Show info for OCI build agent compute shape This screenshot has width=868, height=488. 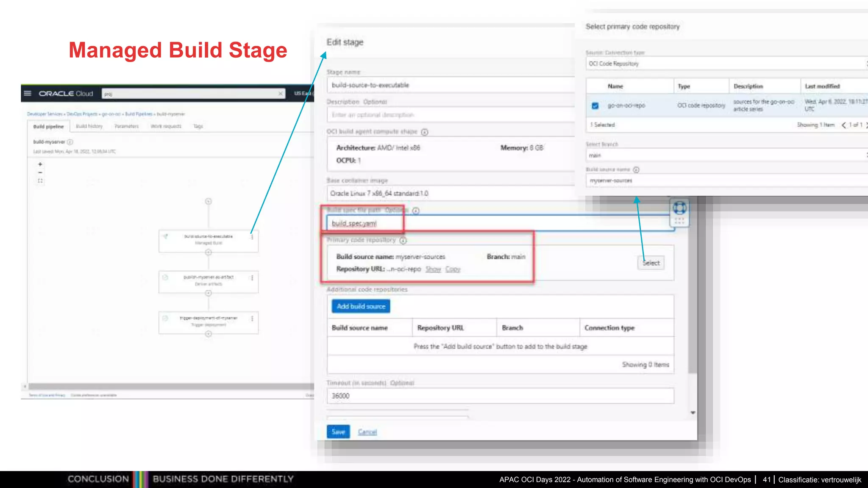[425, 132]
